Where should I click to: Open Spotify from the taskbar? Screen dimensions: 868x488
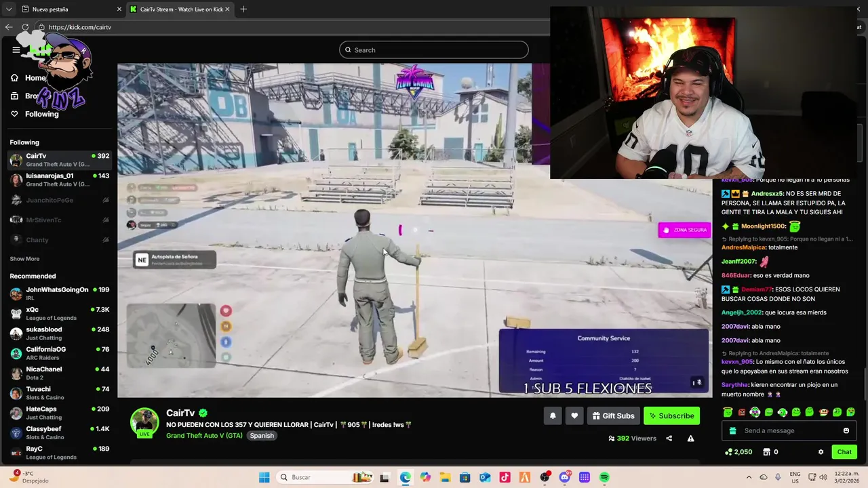(x=604, y=477)
